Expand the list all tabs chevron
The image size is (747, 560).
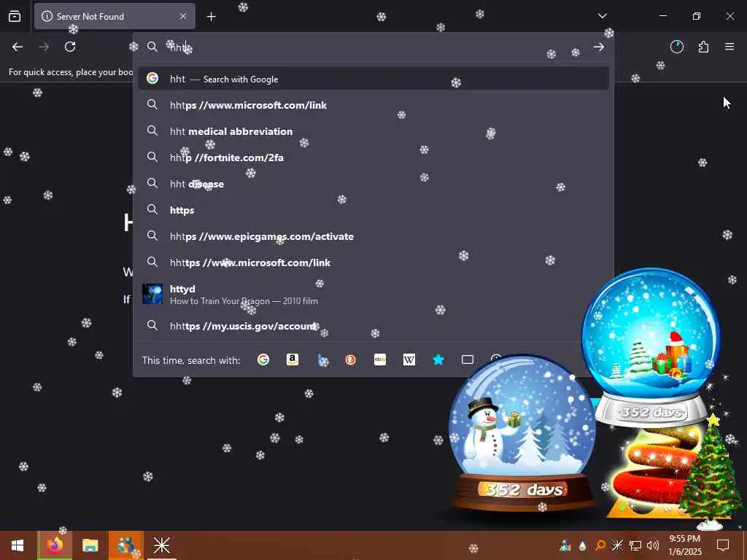(x=602, y=16)
